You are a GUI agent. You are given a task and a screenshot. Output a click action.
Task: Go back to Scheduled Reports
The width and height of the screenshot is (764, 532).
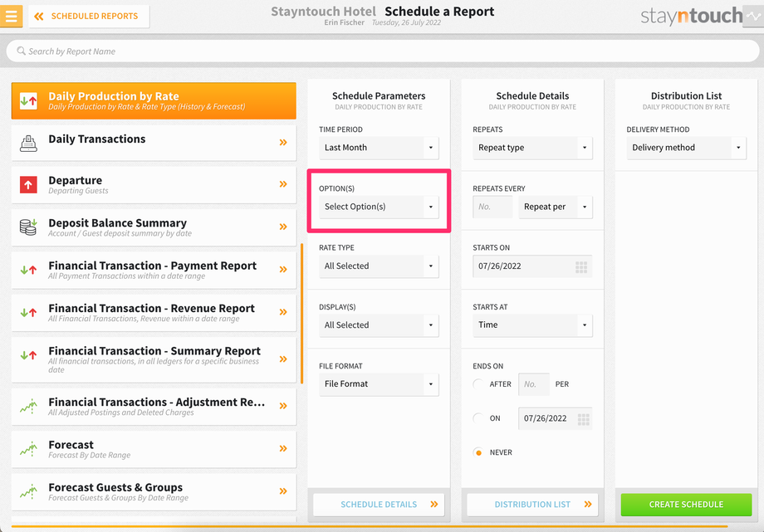coord(89,16)
